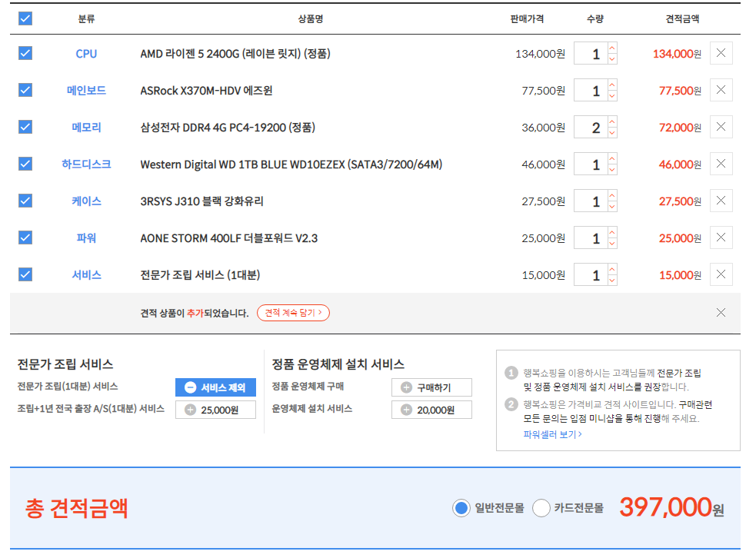The height and width of the screenshot is (558, 756).
Task: Click the total amount 397,000원
Action: coord(671,507)
